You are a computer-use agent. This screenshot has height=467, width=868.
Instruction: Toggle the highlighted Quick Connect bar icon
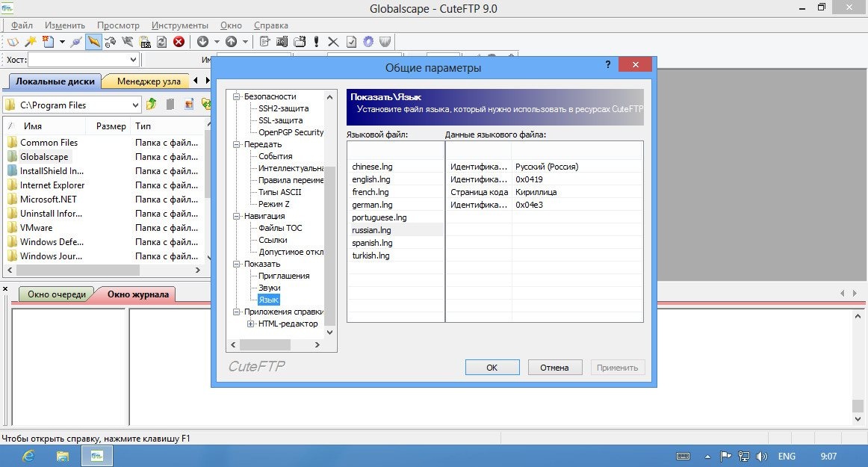[93, 42]
